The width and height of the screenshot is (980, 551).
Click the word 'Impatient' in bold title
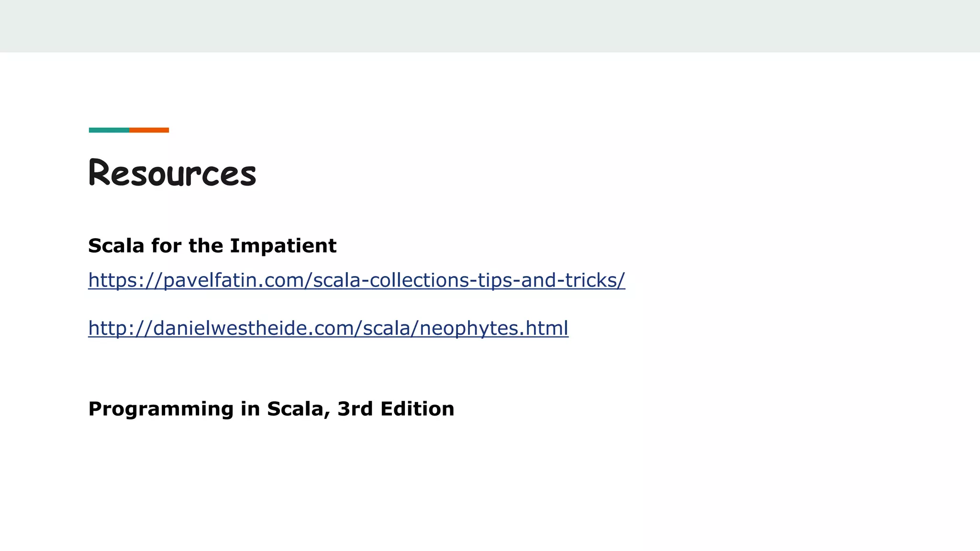tap(283, 246)
